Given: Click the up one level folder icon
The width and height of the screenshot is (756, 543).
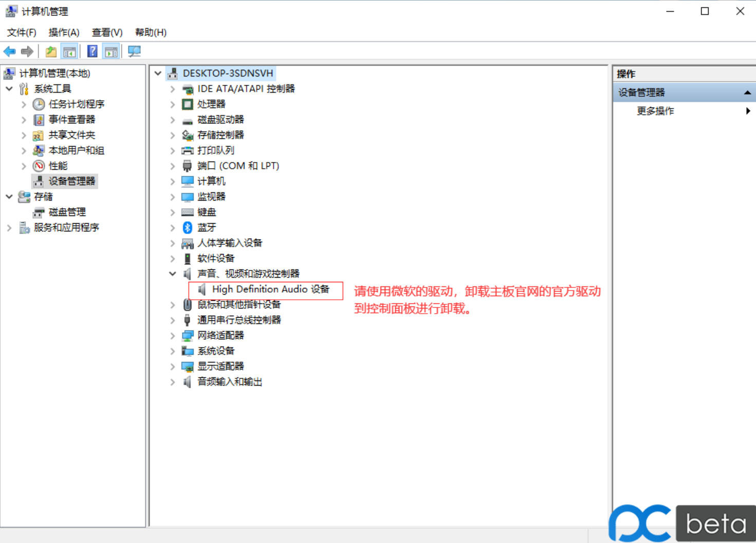Looking at the screenshot, I should click(x=51, y=51).
